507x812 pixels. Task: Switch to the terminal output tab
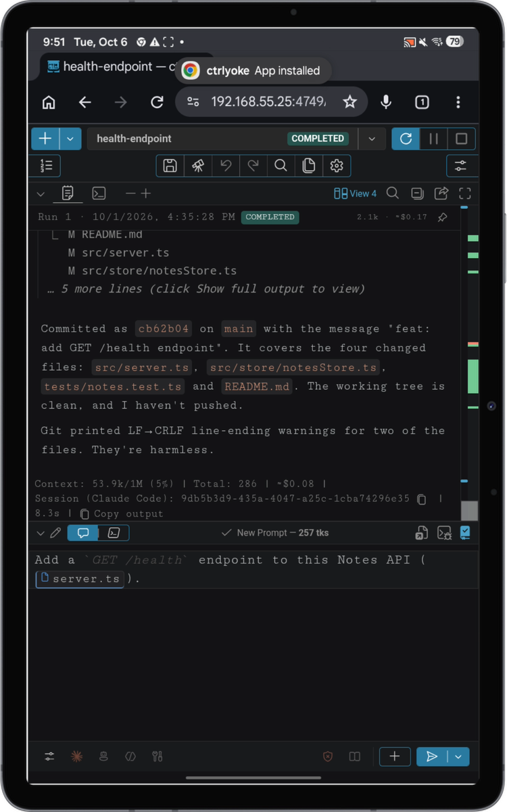99,194
